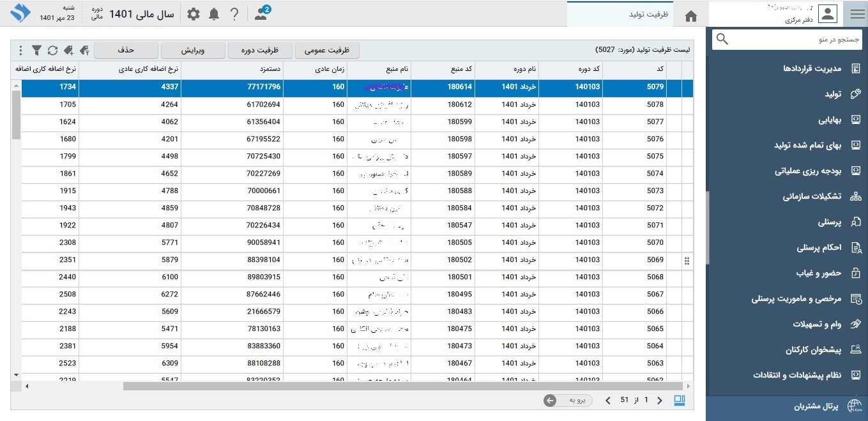The image size is (868, 421).
Task: Expand the تولید menu in the sidebar
Action: pyautogui.click(x=833, y=94)
